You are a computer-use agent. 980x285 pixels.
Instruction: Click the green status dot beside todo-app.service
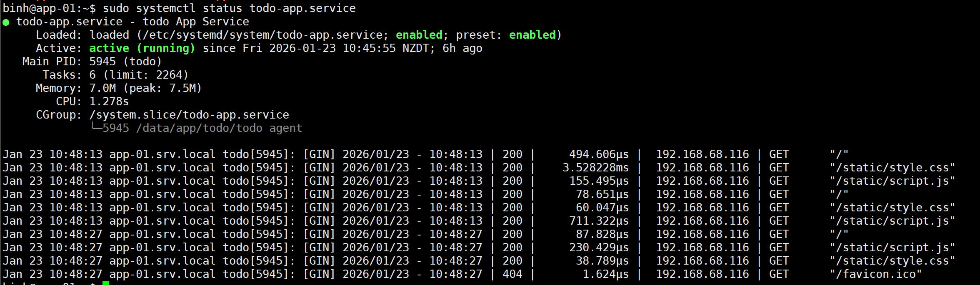click(x=6, y=22)
